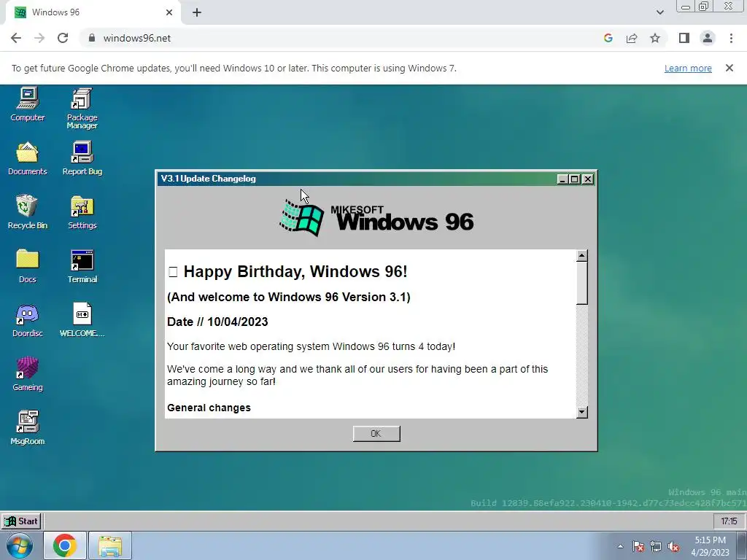Click the Windows 7 Start orb
The image size is (747, 560).
[20, 545]
